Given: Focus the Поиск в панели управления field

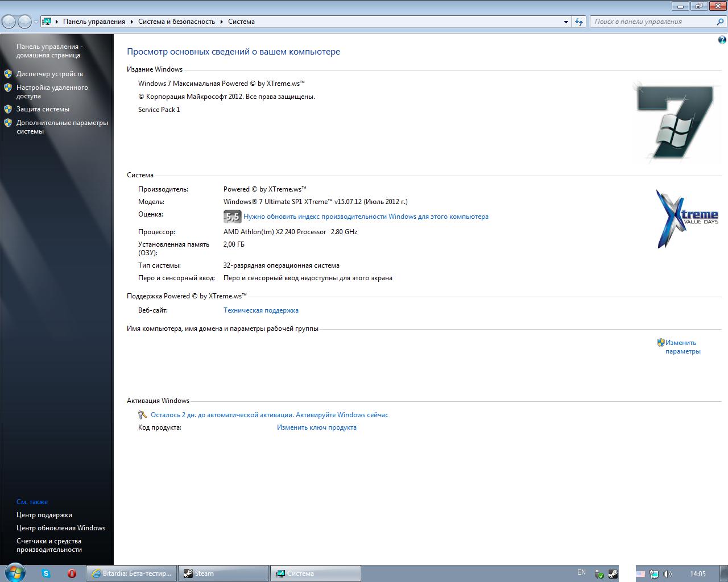Looking at the screenshot, I should [x=653, y=22].
